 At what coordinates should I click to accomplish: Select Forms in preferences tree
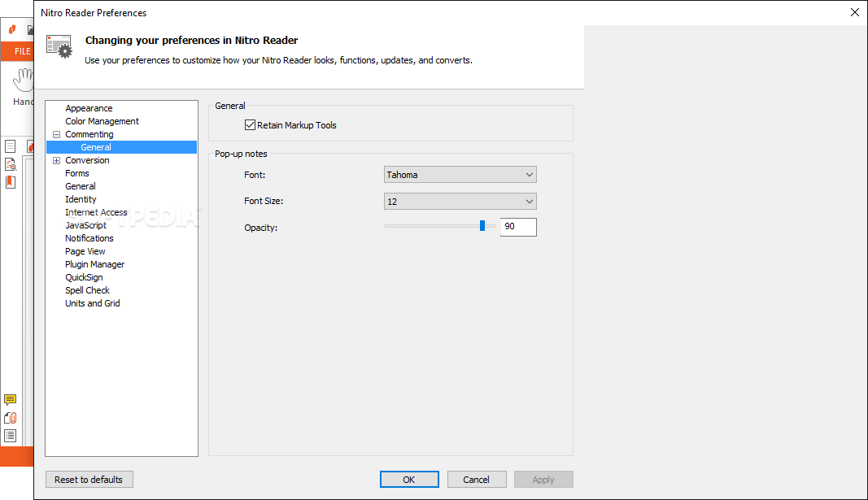pos(77,173)
